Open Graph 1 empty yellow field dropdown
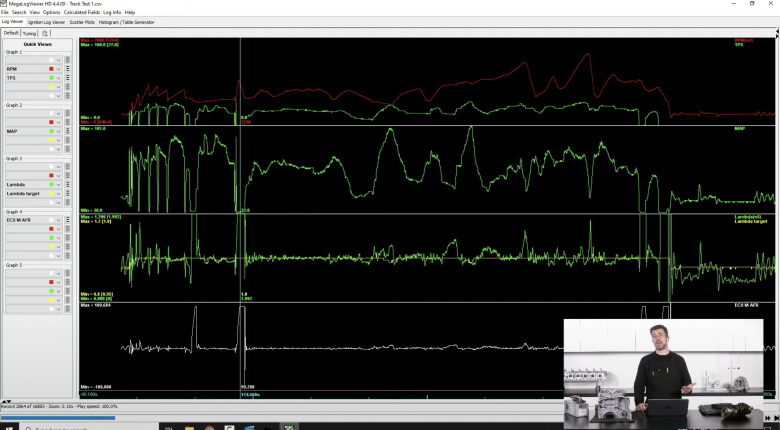780x430 pixels. pos(58,87)
